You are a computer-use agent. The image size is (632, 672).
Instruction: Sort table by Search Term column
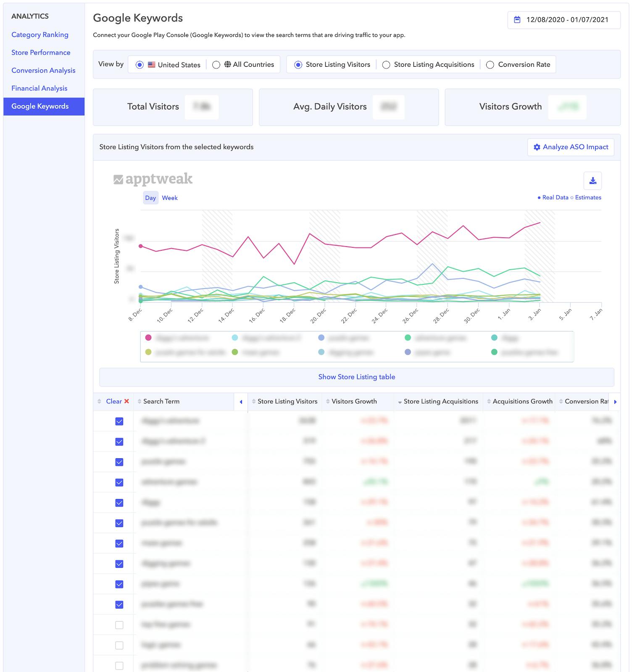(161, 402)
